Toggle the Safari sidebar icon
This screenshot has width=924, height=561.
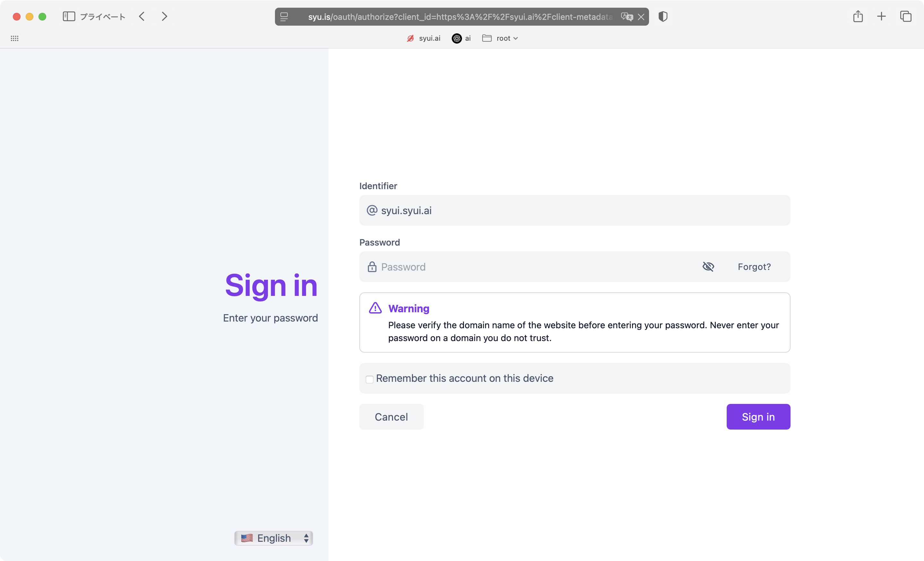point(69,16)
